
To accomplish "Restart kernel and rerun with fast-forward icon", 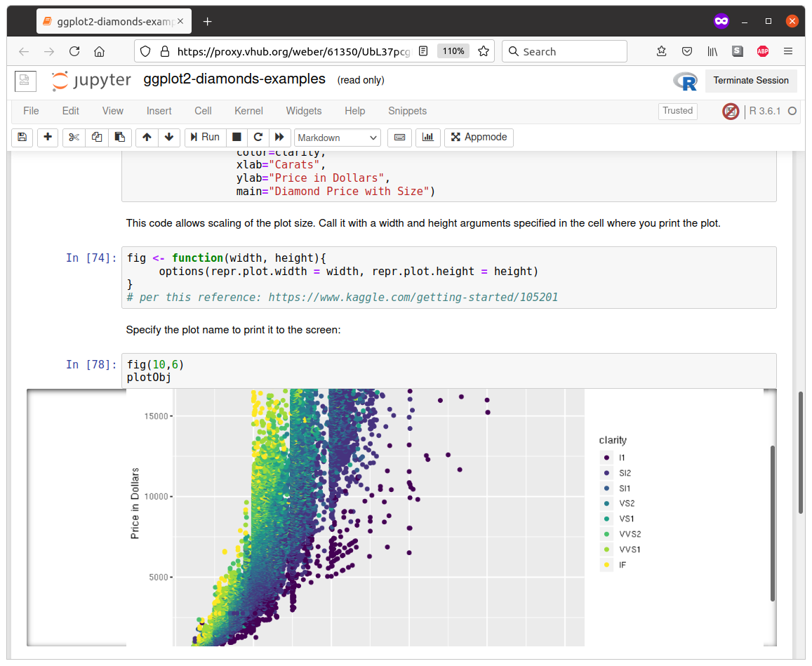I will pyautogui.click(x=279, y=138).
